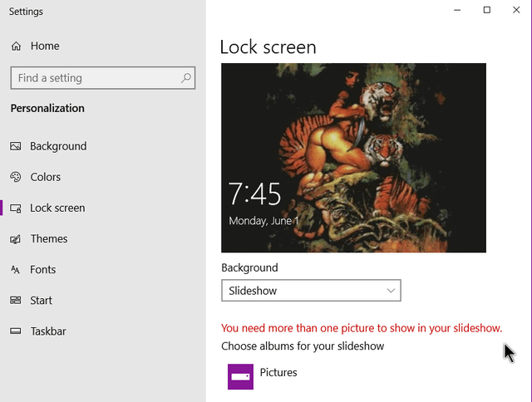Maximize the Settings window
532x402 pixels.
[487, 10]
